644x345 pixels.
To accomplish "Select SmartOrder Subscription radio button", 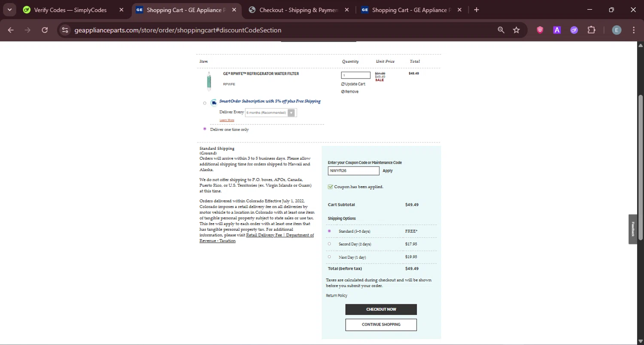I will (x=205, y=103).
